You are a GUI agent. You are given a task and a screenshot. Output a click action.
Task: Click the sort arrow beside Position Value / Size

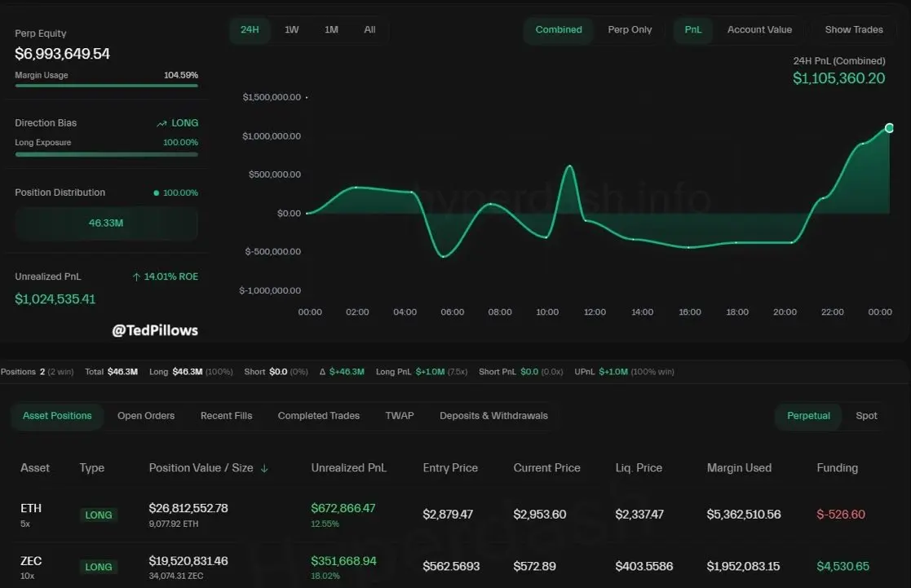[263, 468]
